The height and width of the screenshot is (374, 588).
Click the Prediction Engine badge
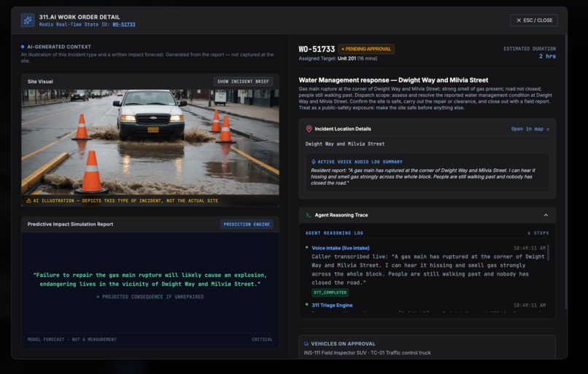tap(247, 224)
